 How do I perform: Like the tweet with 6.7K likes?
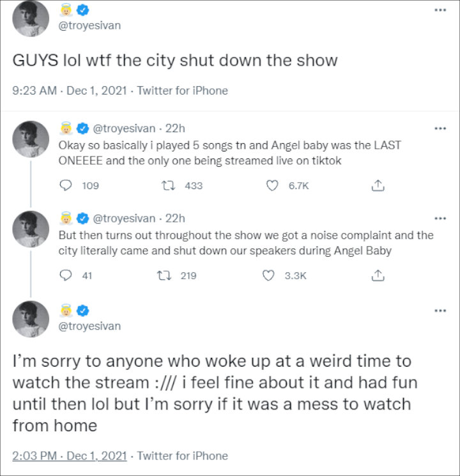click(x=273, y=185)
